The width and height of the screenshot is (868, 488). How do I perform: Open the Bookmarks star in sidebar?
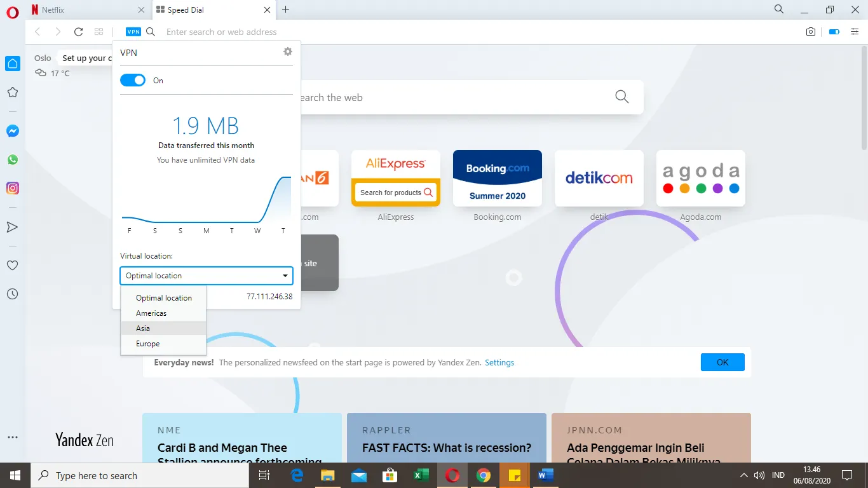point(12,93)
